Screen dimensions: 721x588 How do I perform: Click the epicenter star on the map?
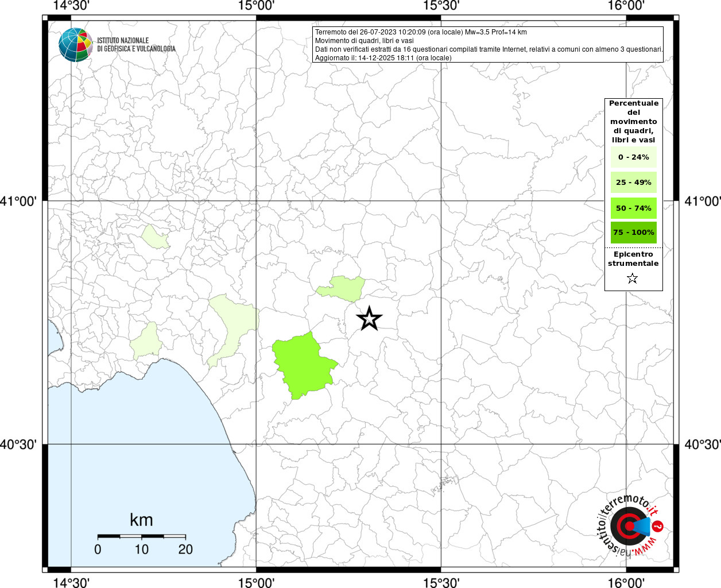point(369,319)
